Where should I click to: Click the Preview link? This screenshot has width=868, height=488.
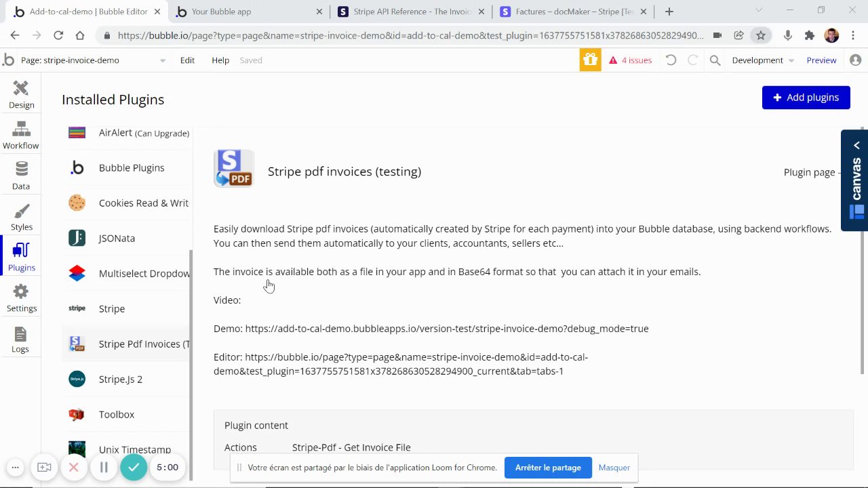821,60
